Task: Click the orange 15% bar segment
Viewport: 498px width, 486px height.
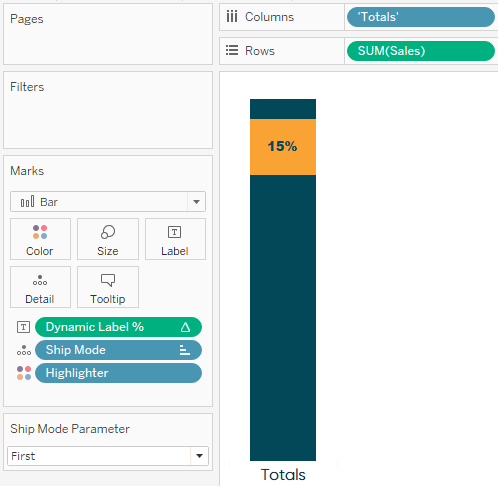Action: pos(283,147)
